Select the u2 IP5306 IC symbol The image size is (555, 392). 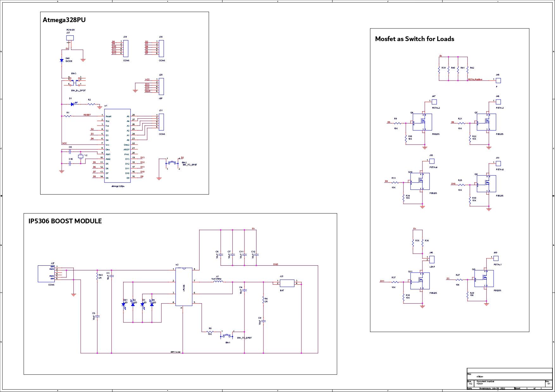pyautogui.click(x=184, y=287)
